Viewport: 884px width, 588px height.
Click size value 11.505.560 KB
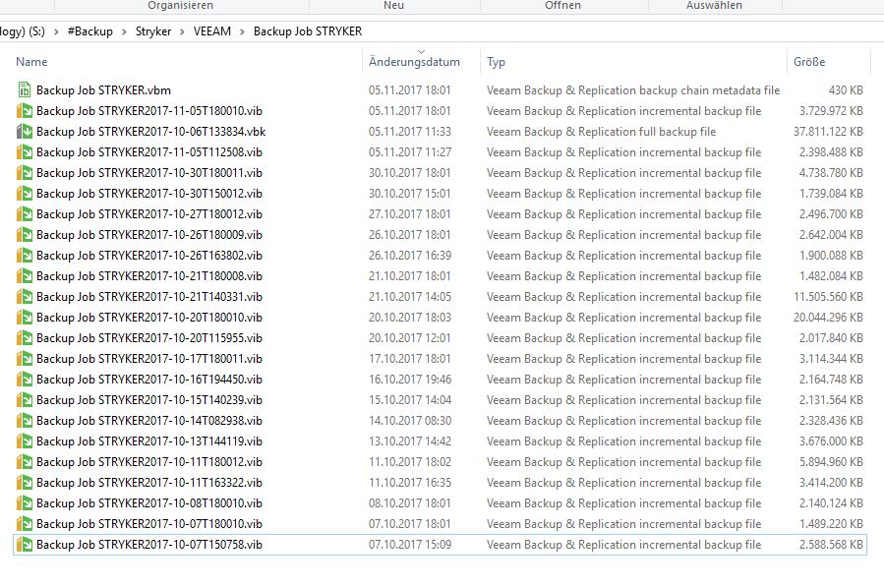pyautogui.click(x=828, y=297)
